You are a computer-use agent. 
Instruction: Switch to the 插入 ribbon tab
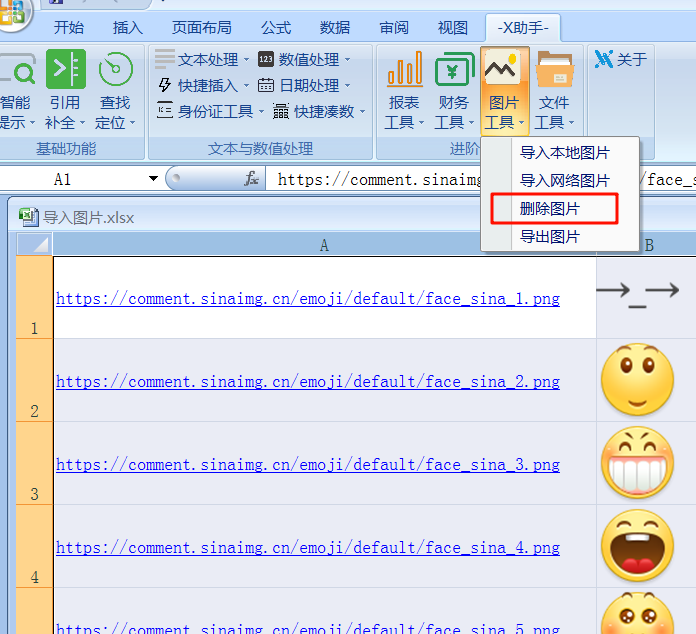tap(128, 28)
